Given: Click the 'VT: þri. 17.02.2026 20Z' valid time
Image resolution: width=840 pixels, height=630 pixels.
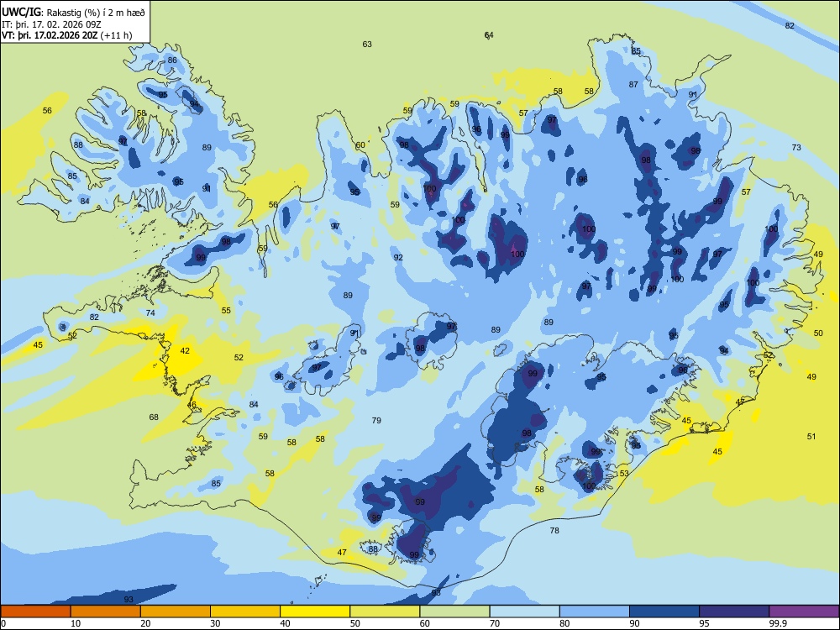Looking at the screenshot, I should 50,35.
